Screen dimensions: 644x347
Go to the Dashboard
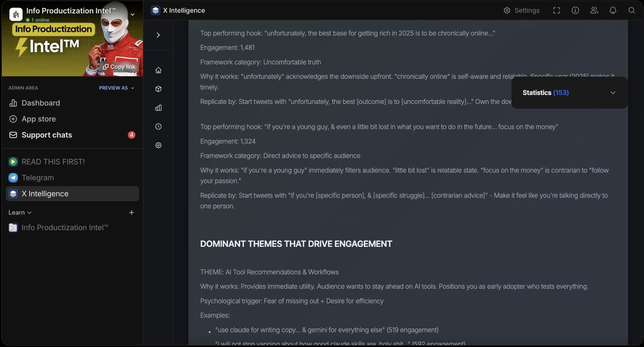41,103
